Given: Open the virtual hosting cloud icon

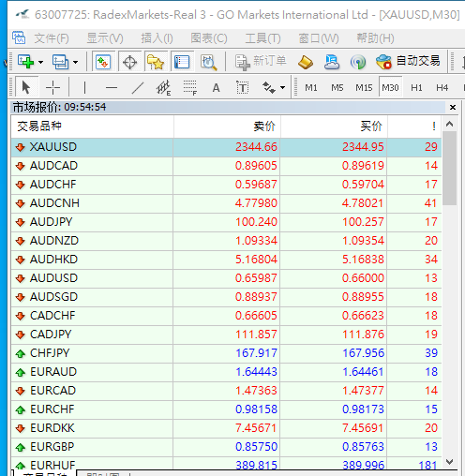Looking at the screenshot, I should (332, 62).
